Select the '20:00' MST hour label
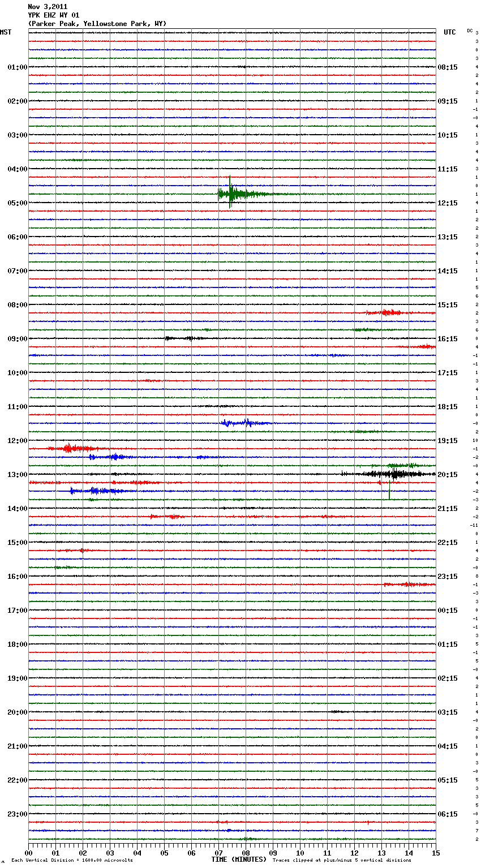Image resolution: width=481 pixels, height=868 pixels. [x=17, y=712]
